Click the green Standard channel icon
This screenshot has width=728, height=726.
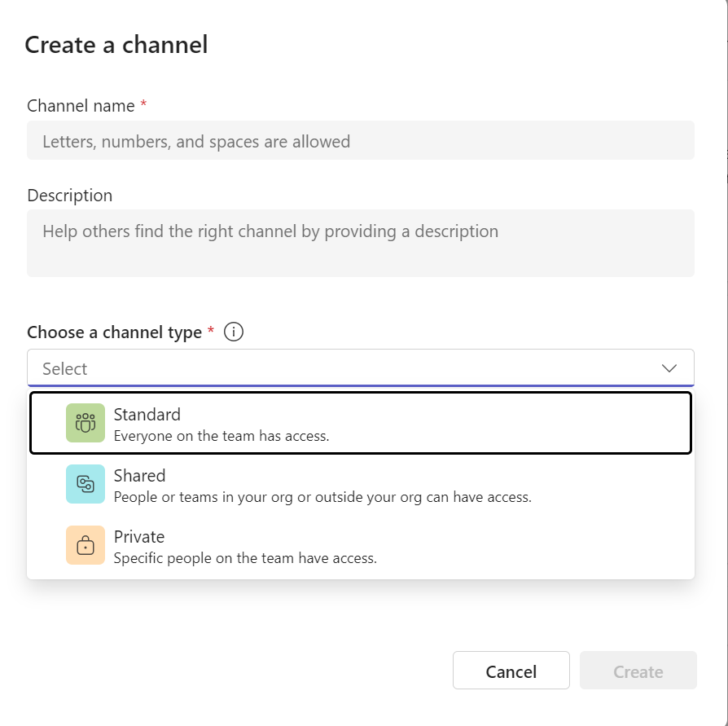[x=86, y=423]
